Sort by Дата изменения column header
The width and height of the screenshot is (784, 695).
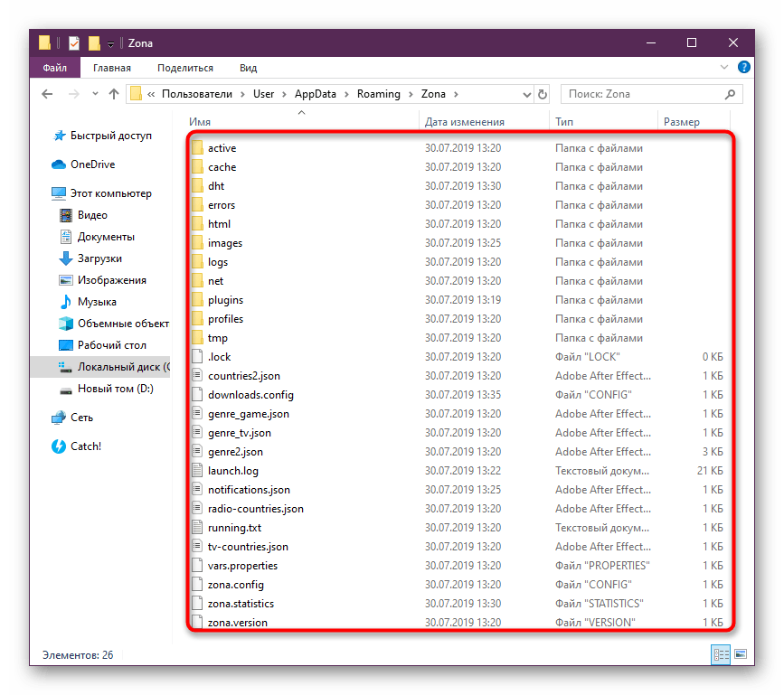tap(465, 122)
